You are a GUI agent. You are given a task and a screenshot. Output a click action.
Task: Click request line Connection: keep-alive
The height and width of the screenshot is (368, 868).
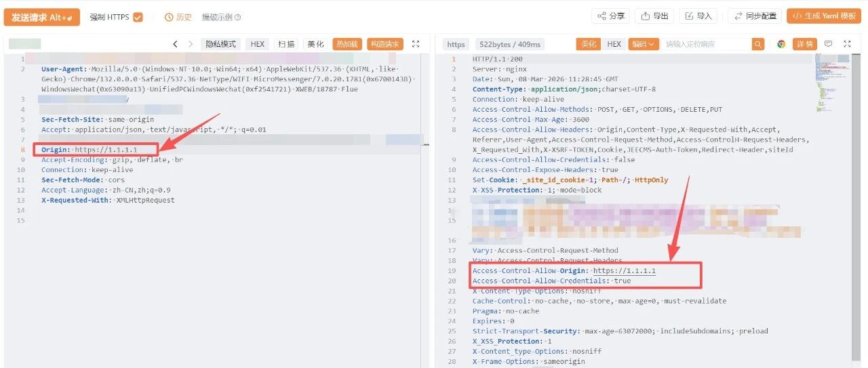87,170
